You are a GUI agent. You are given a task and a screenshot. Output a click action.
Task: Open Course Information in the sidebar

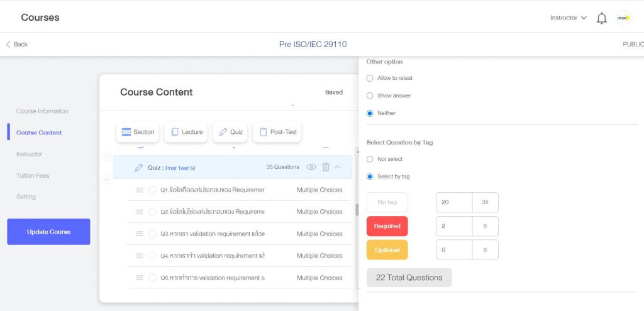42,111
